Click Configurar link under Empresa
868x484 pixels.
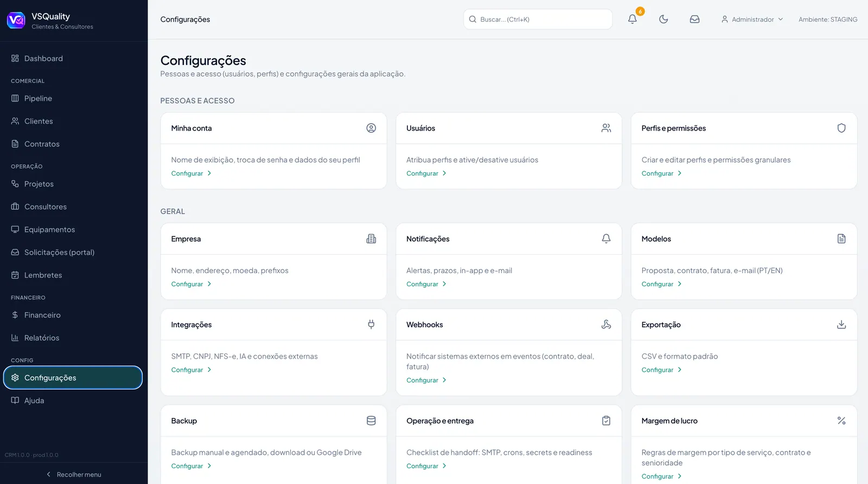click(191, 284)
